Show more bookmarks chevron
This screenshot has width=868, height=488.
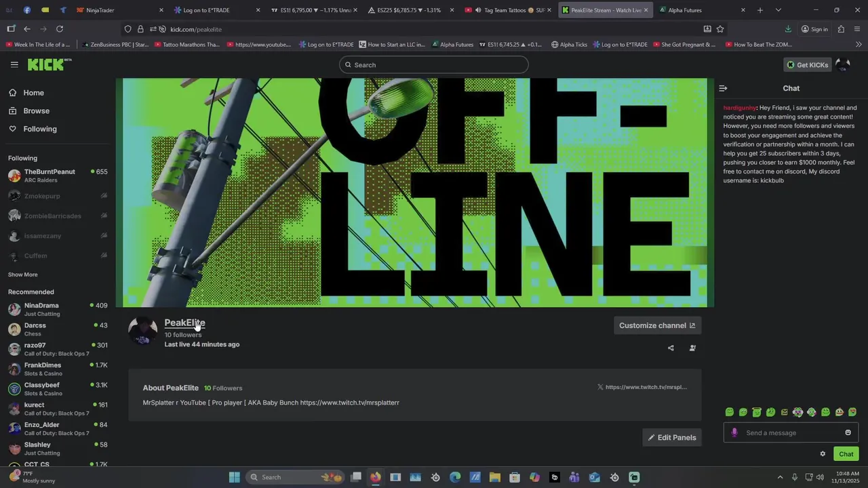coord(859,45)
